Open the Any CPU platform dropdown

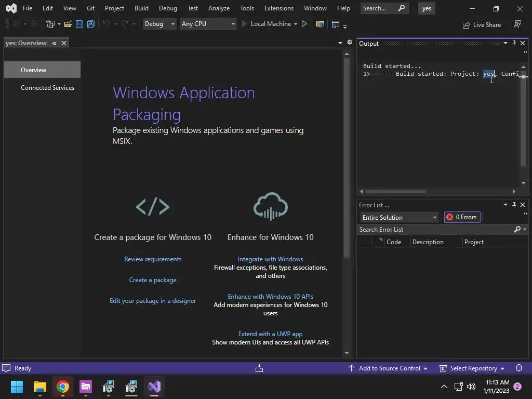[208, 24]
